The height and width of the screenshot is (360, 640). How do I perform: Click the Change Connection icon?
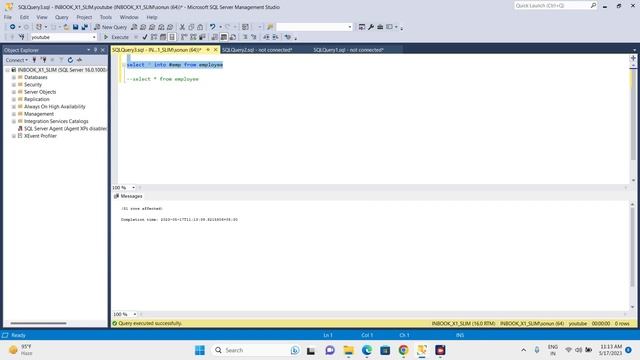[22, 37]
